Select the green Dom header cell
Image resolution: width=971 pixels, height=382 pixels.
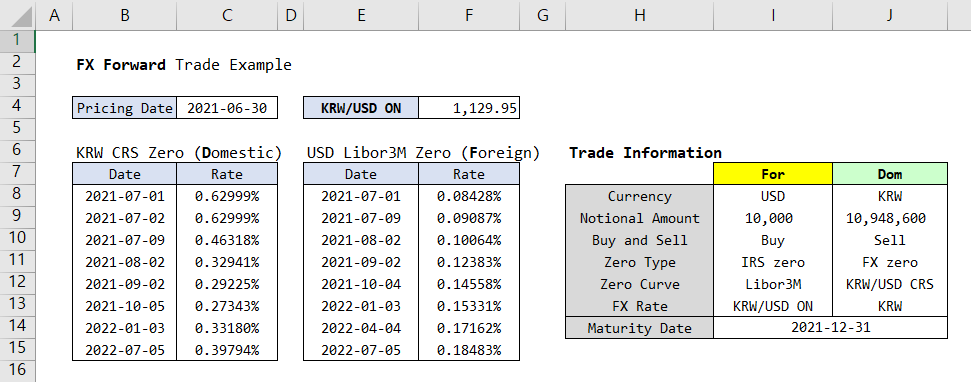pos(890,174)
